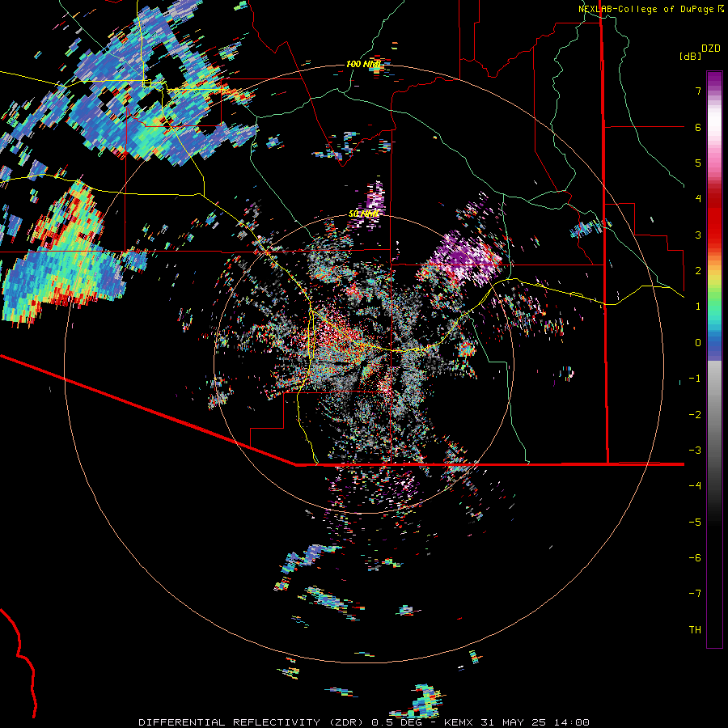Click the 6 value on the color scale
Viewport: 728px width, 728px height.
698,127
